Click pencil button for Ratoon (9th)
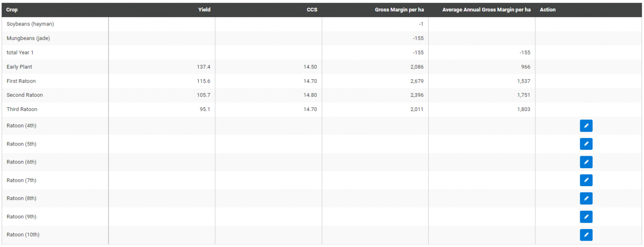Image resolution: width=644 pixels, height=247 pixels. pyautogui.click(x=586, y=217)
